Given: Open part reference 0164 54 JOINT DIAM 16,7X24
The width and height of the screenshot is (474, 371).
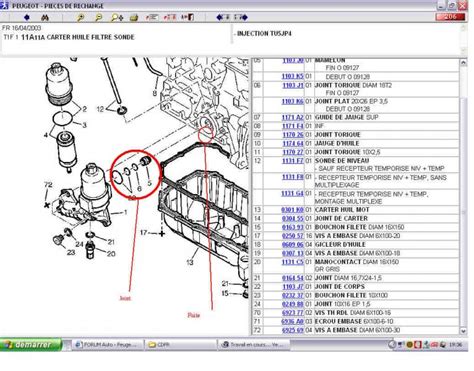Looking at the screenshot, I should (293, 278).
